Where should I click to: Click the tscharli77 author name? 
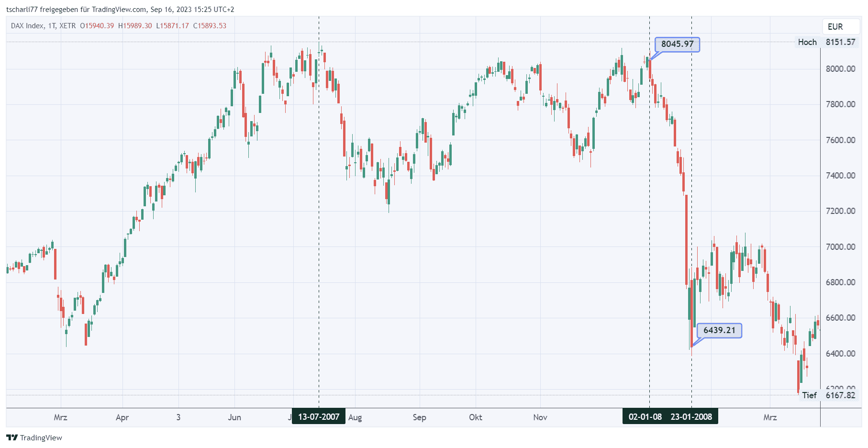22,10
